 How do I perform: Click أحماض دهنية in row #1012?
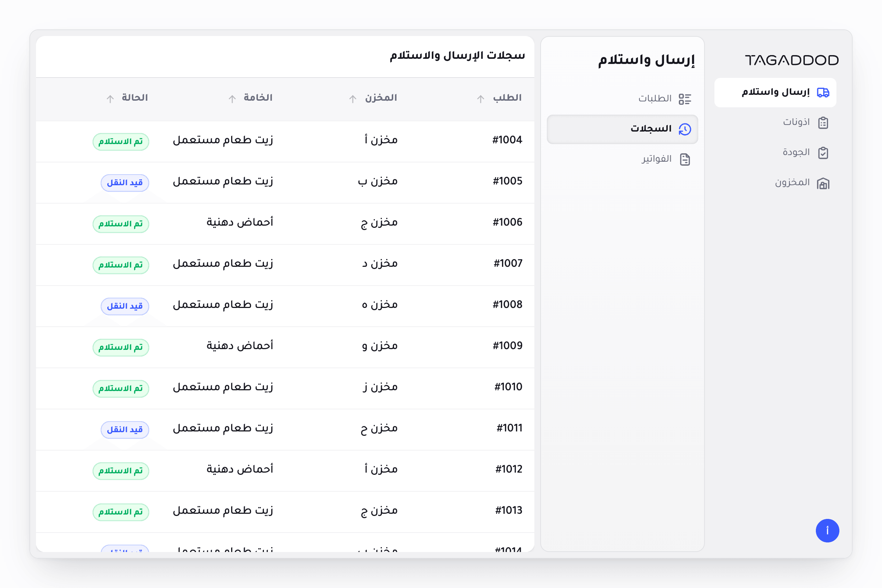tap(240, 470)
